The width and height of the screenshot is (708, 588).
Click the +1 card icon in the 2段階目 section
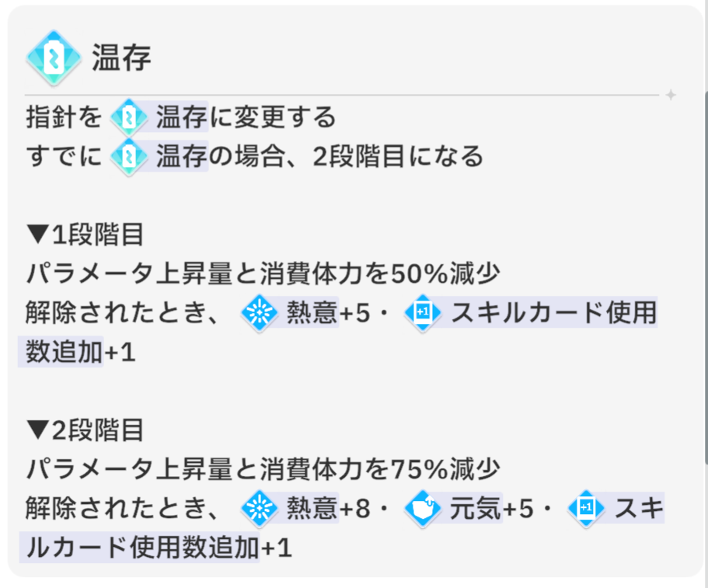point(586,509)
